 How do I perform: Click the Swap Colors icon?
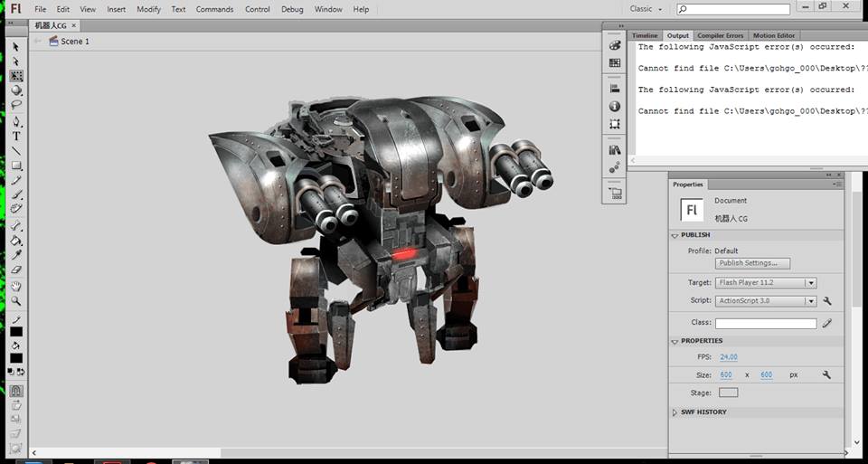[20, 372]
